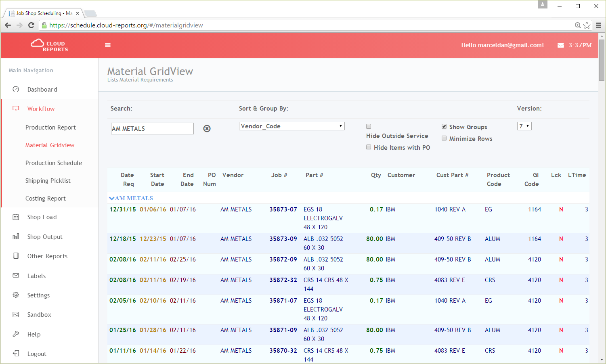The height and width of the screenshot is (364, 606).
Task: Open job 35873-09 link
Action: coord(283,239)
